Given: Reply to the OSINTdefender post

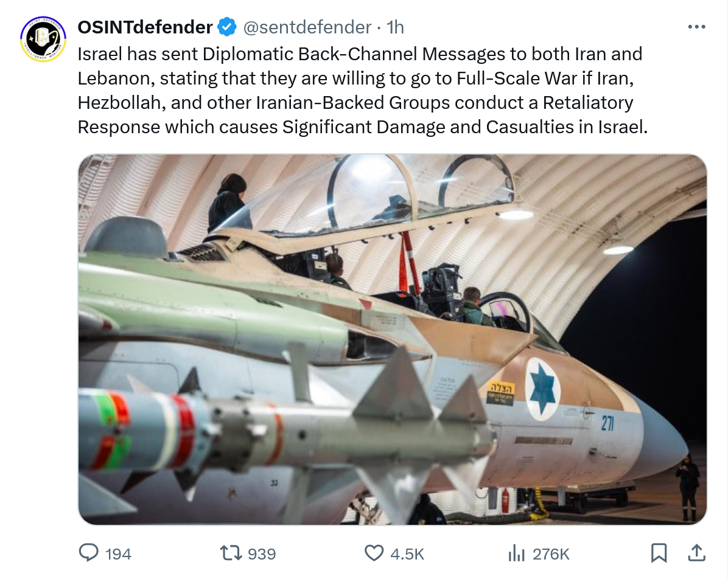Looking at the screenshot, I should tap(89, 553).
